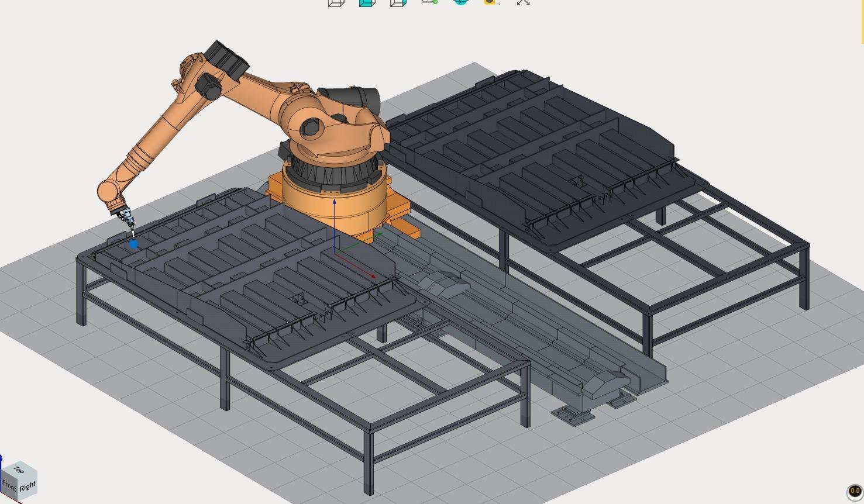Click the Front face of the view cube
This screenshot has width=864, height=504.
pyautogui.click(x=9, y=485)
